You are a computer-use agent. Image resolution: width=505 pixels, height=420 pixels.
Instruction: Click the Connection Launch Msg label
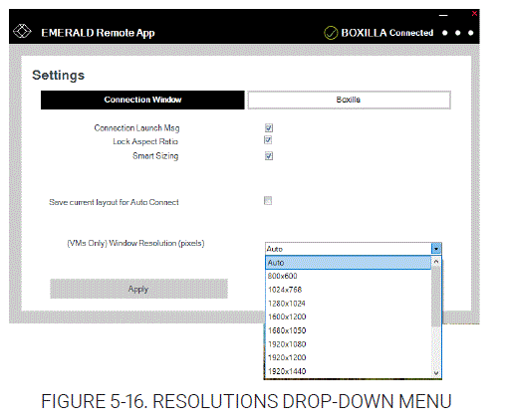tap(136, 128)
